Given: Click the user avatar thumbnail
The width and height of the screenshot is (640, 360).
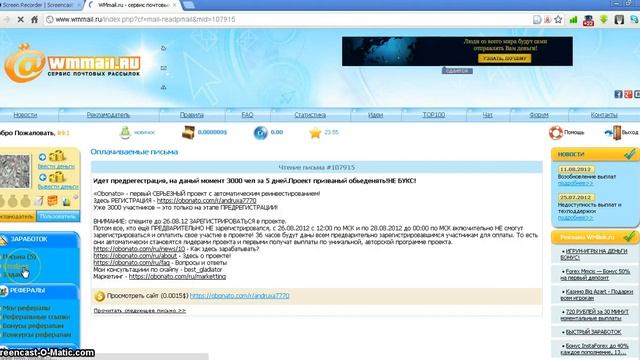Looking at the screenshot, I should pyautogui.click(x=15, y=171).
